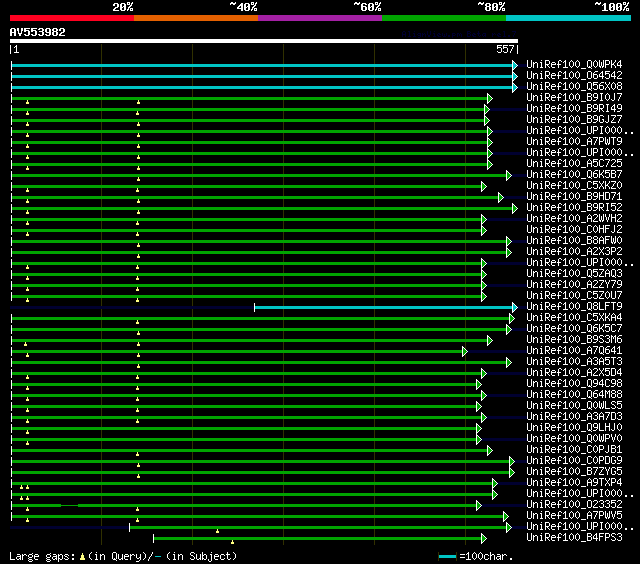Click the red 20% identity legend segment

[x=72, y=18]
